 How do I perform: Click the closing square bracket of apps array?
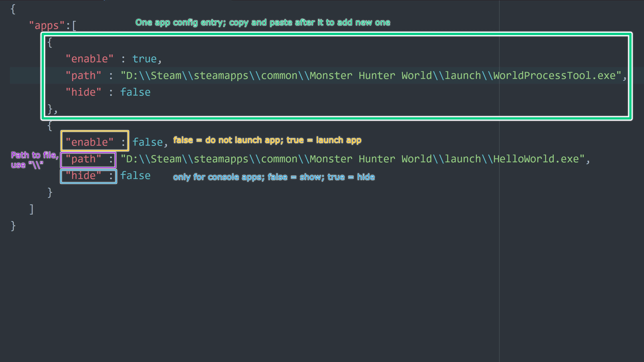[31, 209]
